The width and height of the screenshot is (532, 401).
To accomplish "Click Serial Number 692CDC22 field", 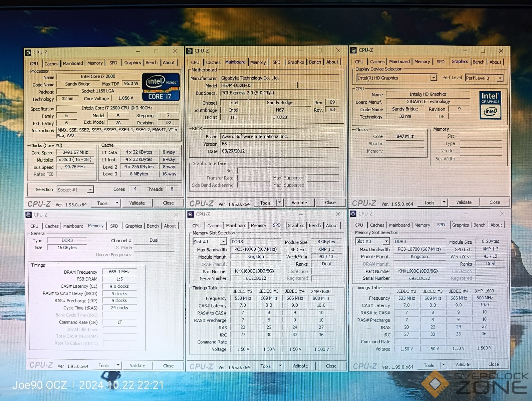I will coord(420,278).
